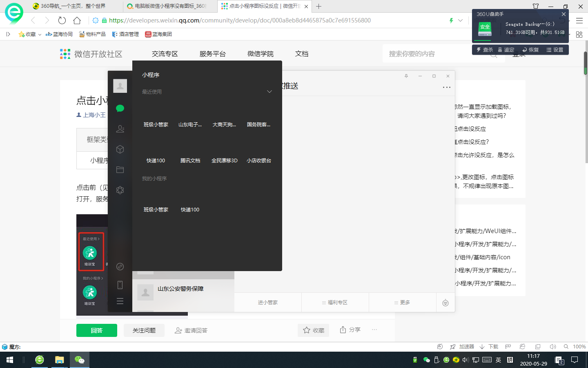
Task: Click WeChat profile avatar at sidebar top
Action: (x=120, y=86)
